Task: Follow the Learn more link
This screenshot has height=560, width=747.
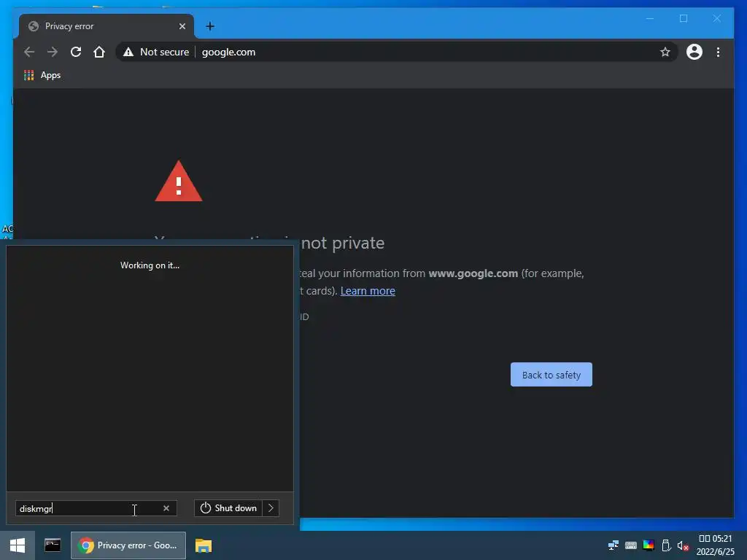Action: [368, 290]
